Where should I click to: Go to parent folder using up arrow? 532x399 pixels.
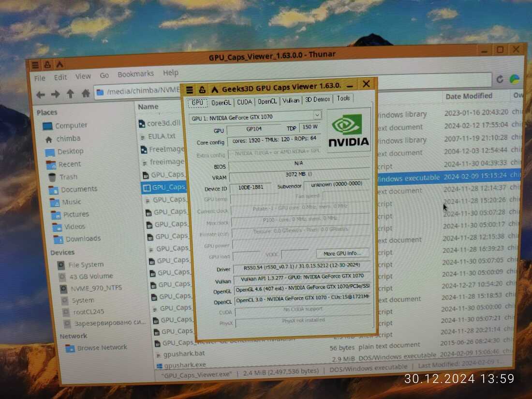[70, 93]
